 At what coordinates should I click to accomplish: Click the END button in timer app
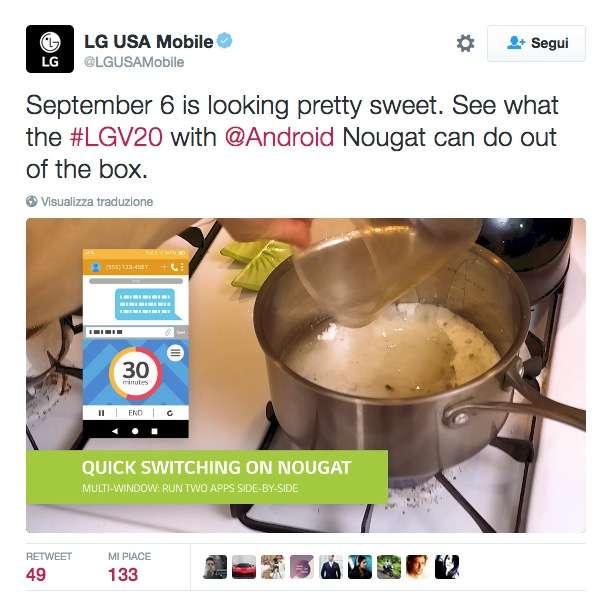tap(135, 413)
